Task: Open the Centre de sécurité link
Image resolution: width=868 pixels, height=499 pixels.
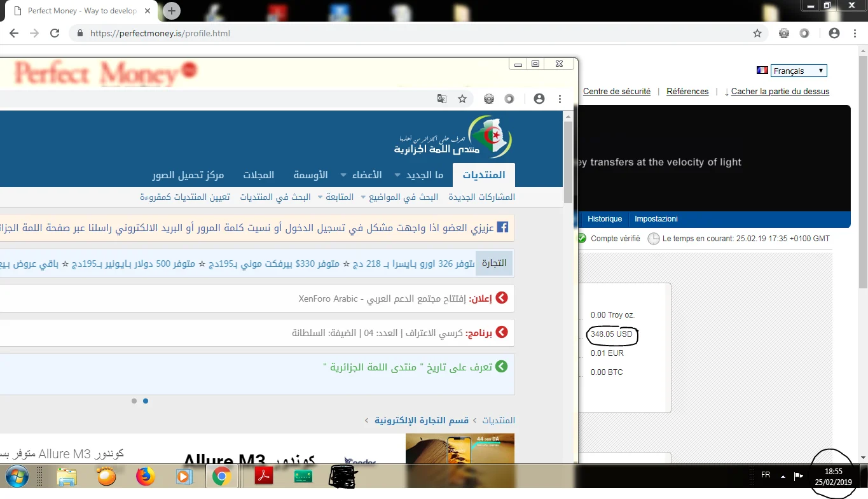Action: (616, 91)
